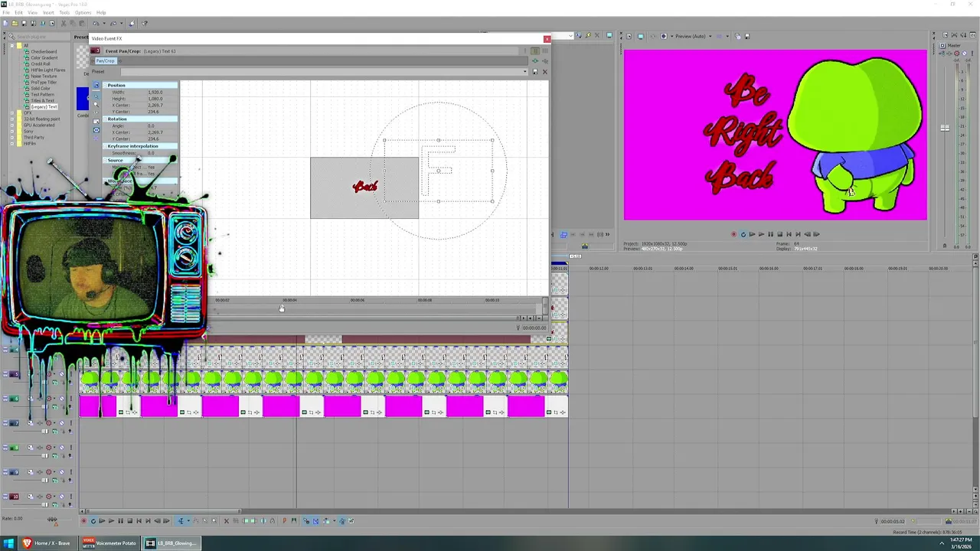
Task: Open the Options menu
Action: click(x=82, y=12)
